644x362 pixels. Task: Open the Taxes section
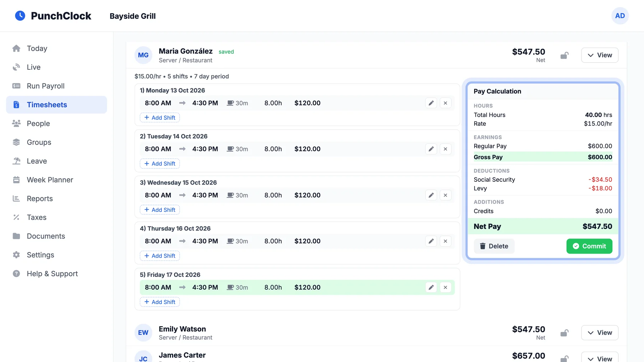tap(57, 217)
